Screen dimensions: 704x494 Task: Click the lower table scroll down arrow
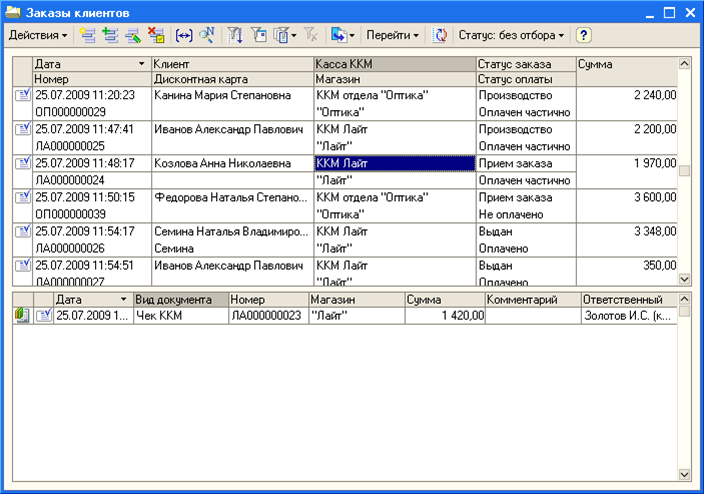click(684, 474)
